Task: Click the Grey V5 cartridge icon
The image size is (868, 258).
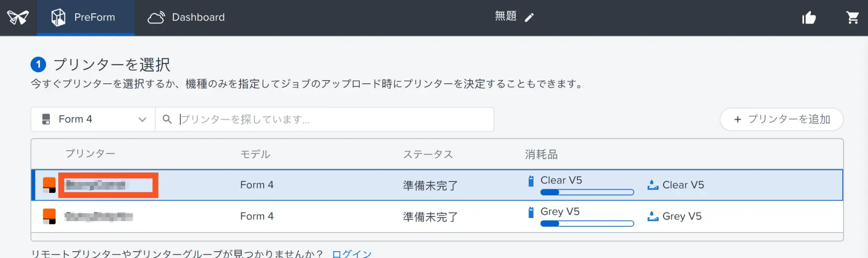Action: pos(531,212)
